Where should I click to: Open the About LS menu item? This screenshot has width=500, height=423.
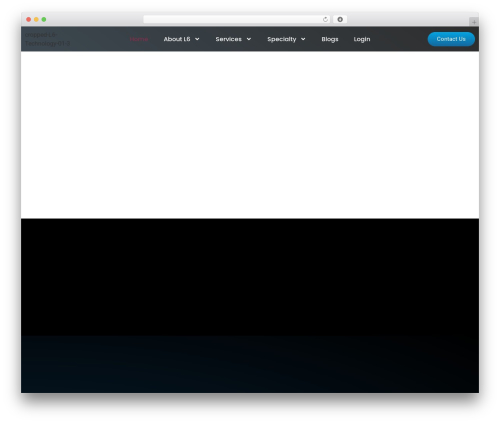177,39
